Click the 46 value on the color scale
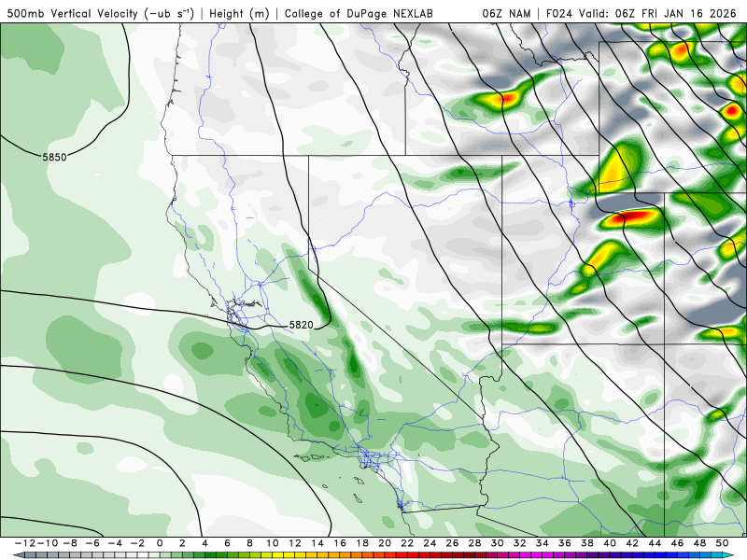This screenshot has width=747, height=560. 677,543
